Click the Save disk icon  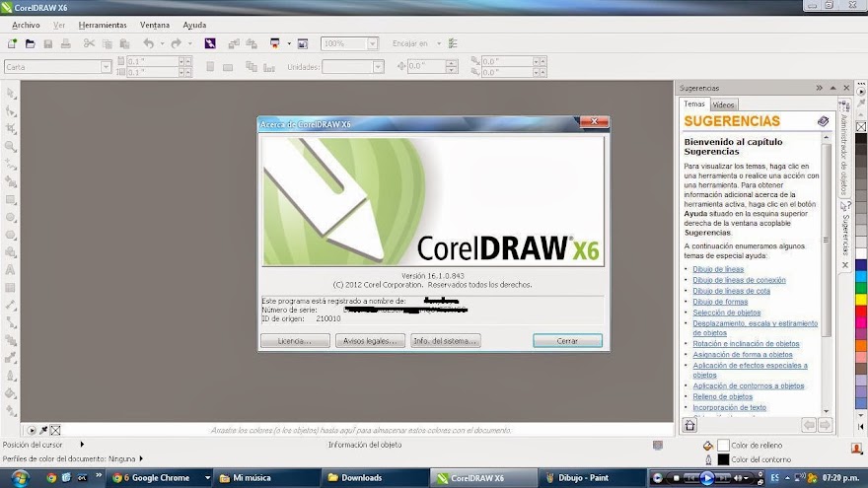48,43
